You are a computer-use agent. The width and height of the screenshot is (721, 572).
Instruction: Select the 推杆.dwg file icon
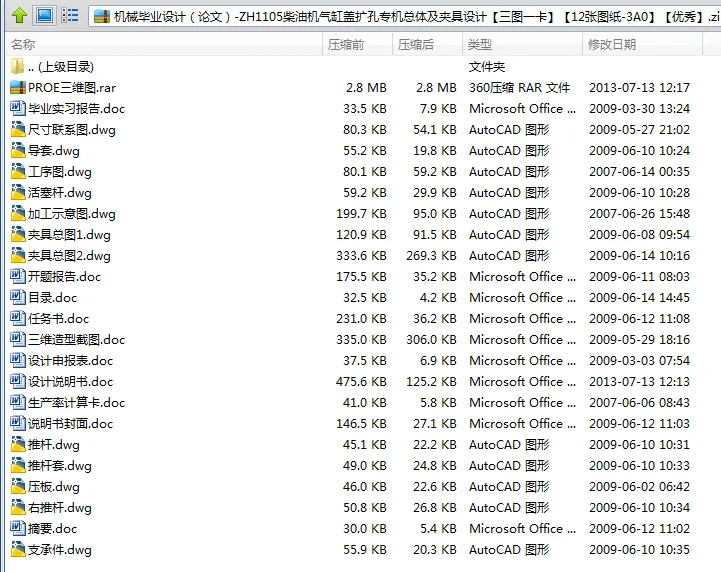[18, 445]
